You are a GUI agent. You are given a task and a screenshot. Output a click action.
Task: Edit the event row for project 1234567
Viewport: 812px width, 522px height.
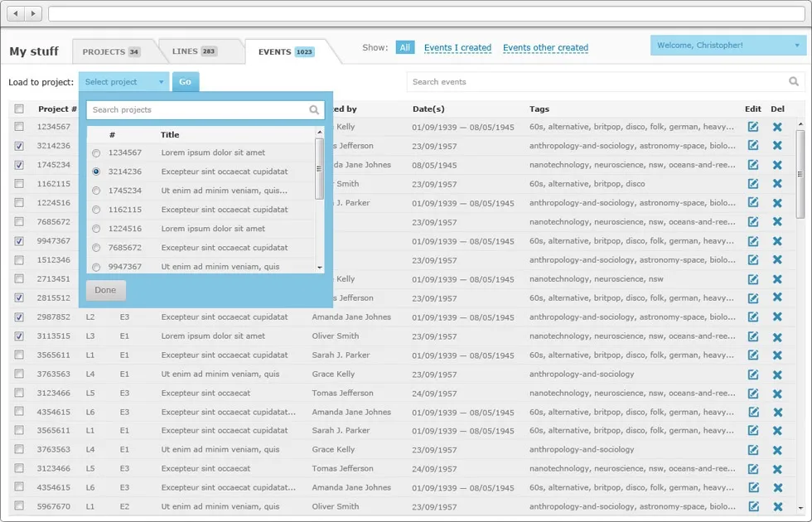pos(753,126)
